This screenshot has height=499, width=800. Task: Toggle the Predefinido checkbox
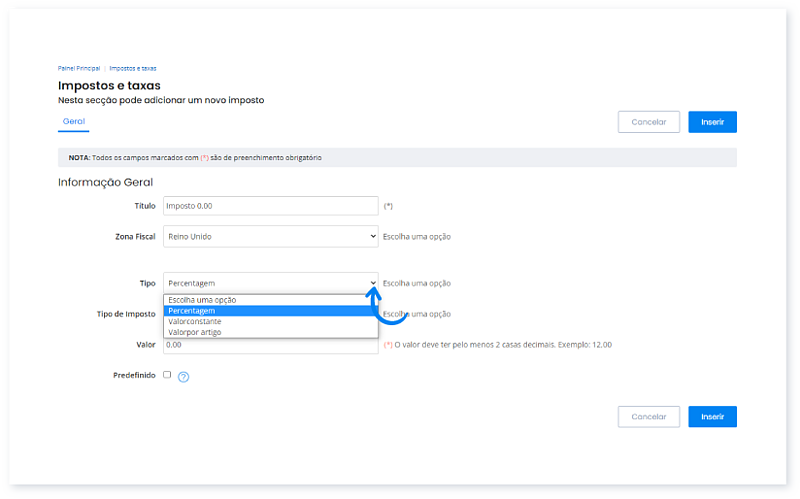[167, 375]
